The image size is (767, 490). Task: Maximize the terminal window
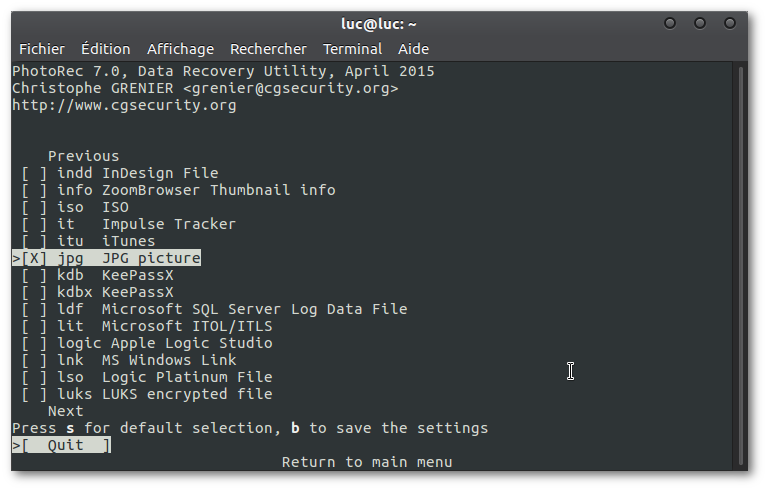(700, 23)
